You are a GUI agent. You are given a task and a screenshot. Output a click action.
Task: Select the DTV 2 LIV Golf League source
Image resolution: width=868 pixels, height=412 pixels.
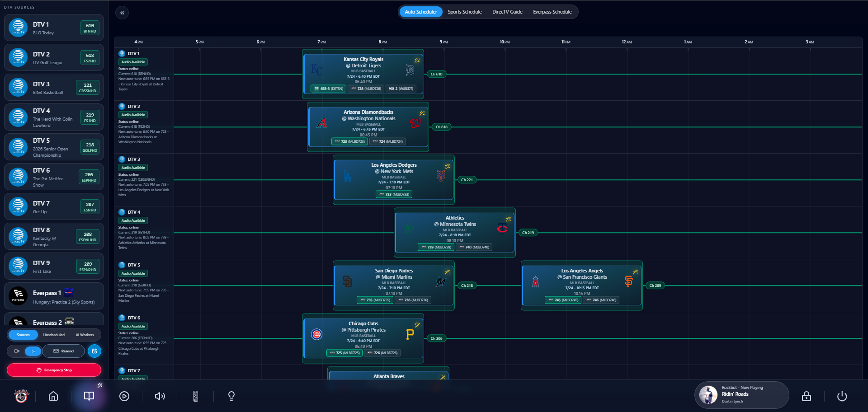[54, 58]
